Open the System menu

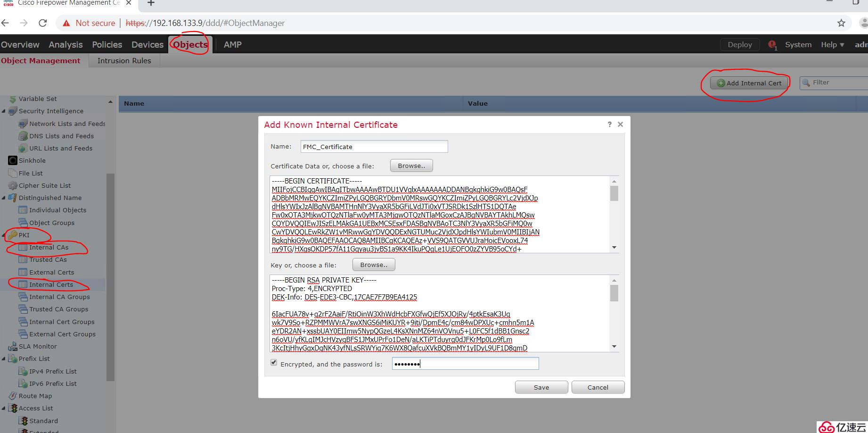(x=798, y=45)
